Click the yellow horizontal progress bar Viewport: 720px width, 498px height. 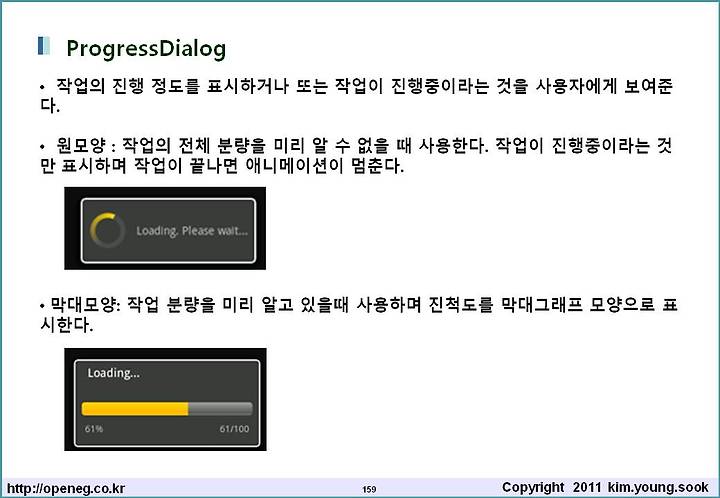click(x=167, y=408)
